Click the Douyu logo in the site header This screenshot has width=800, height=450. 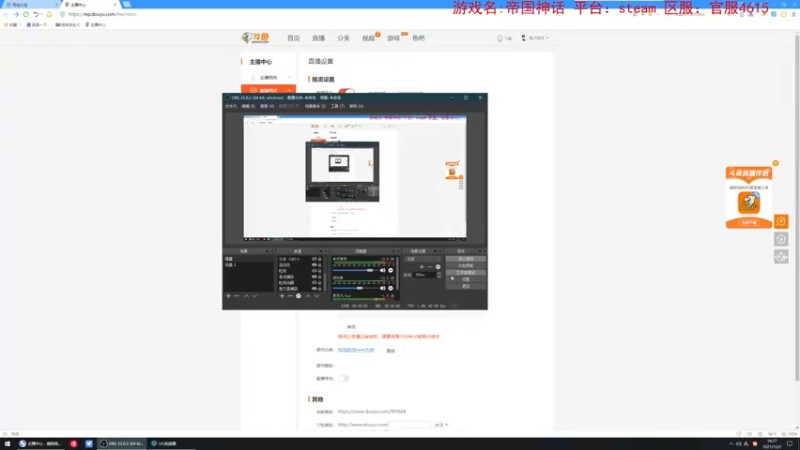tap(255, 38)
